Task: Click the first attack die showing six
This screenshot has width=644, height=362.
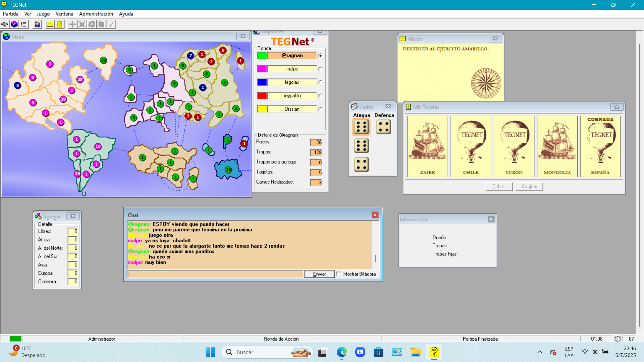Action: 361,127
